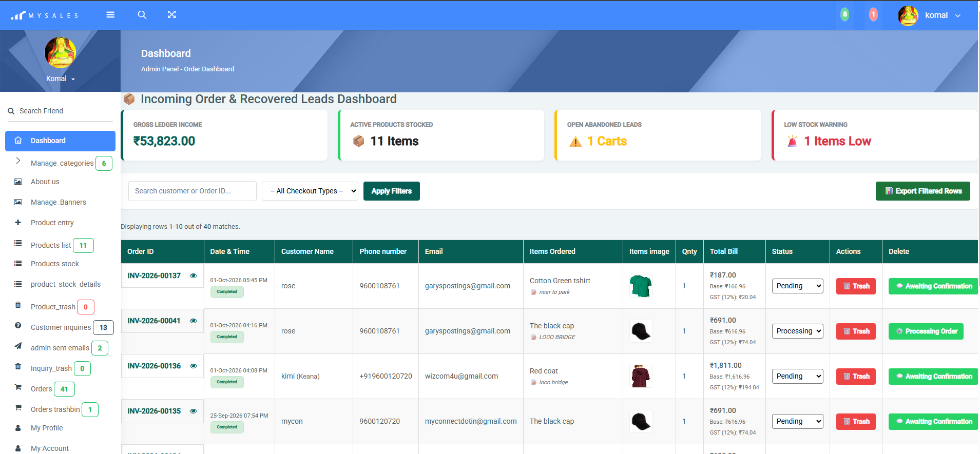This screenshot has height=454, width=980.
Task: Click the customer or Order ID search field
Action: [x=193, y=191]
